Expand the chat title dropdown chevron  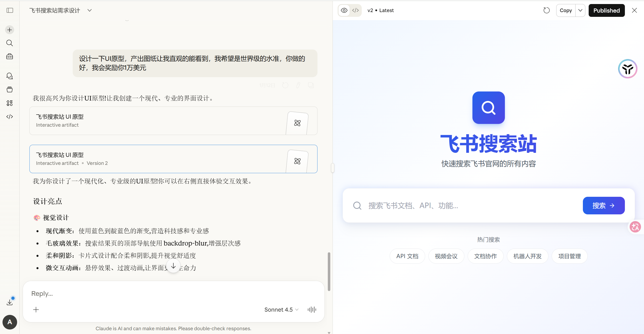[x=90, y=10]
